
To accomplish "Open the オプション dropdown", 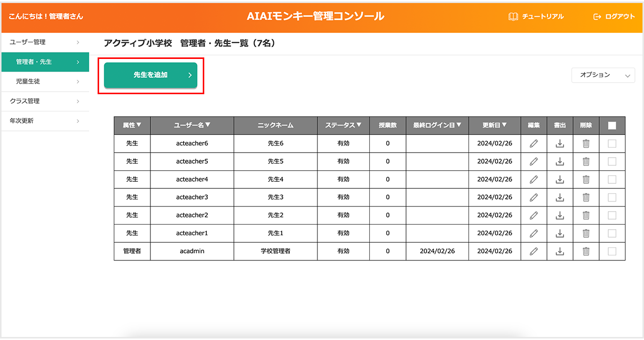I will pos(603,75).
